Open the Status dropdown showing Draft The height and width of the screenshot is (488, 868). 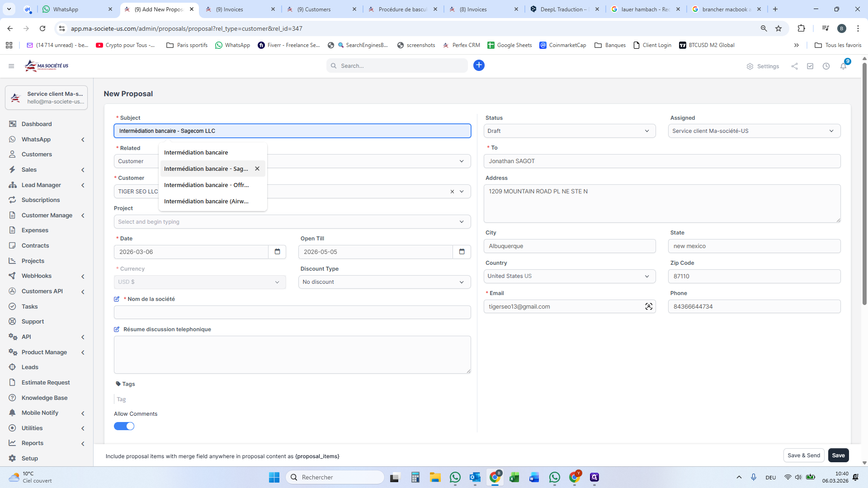tap(569, 131)
